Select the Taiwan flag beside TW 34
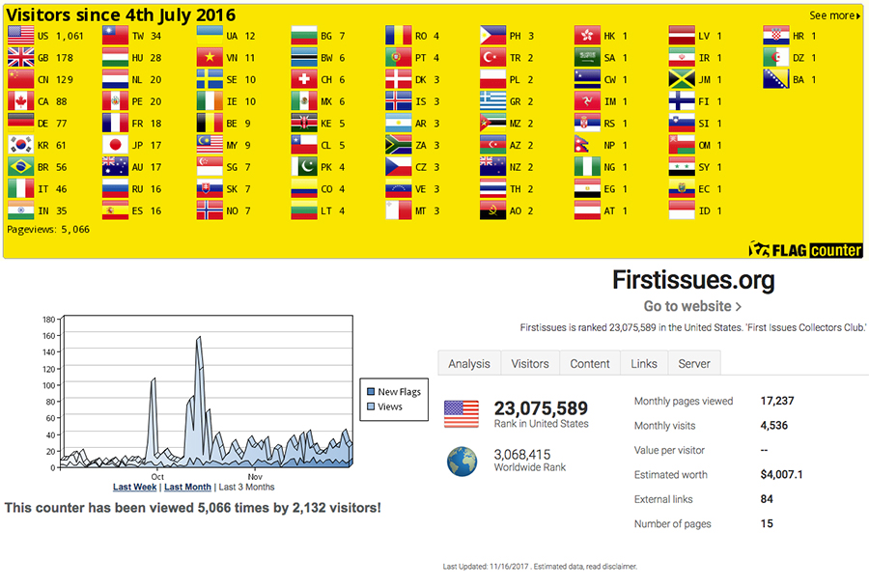Viewport: 869px width, 588px height. pos(115,36)
